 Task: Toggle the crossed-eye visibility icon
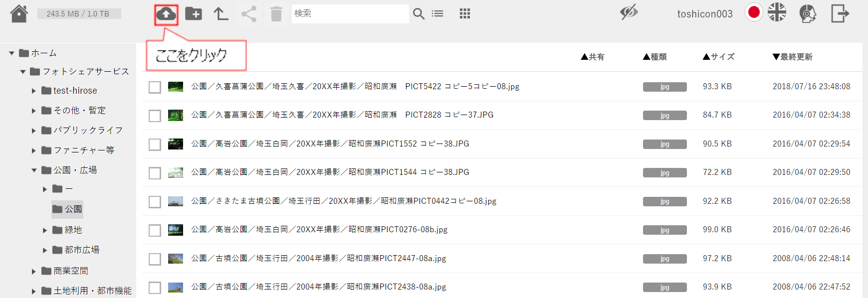point(629,12)
